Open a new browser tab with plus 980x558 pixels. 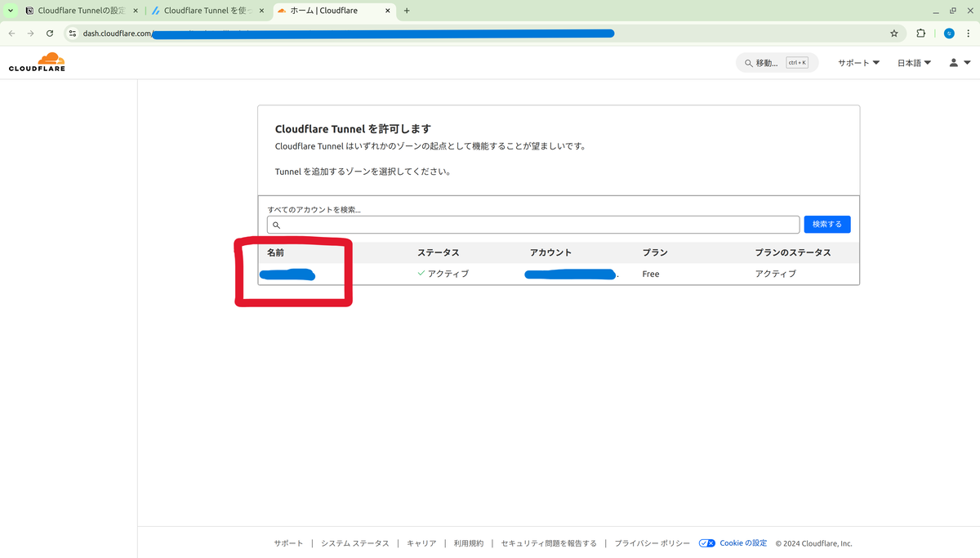click(x=407, y=11)
